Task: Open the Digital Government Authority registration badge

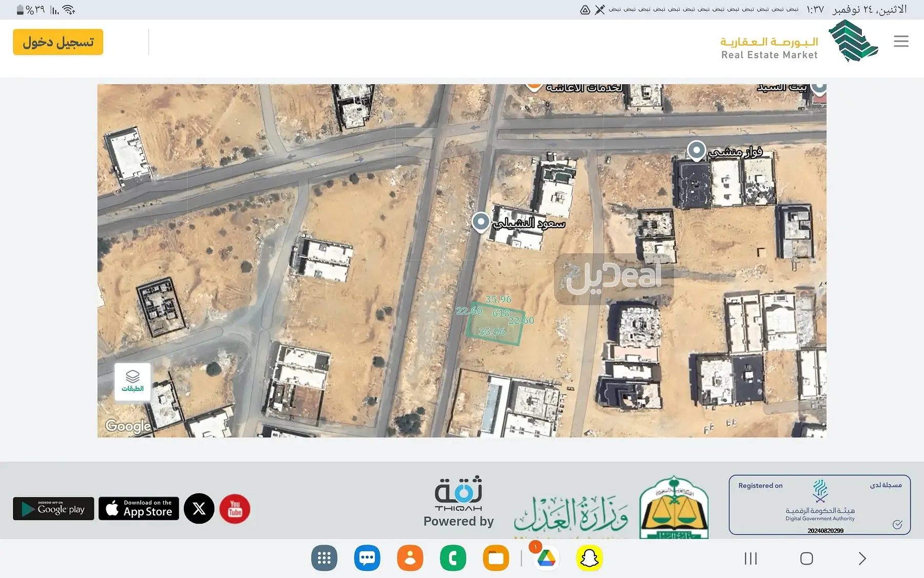Action: click(x=819, y=505)
